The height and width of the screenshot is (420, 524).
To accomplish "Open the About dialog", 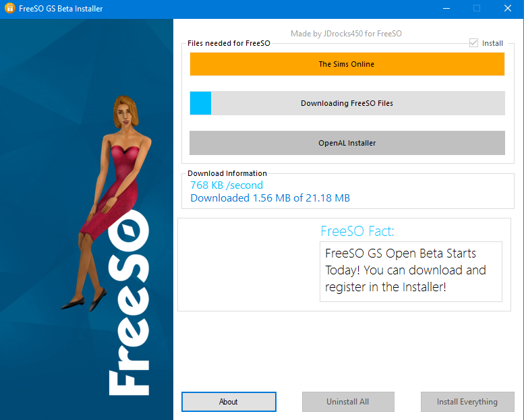I will point(229,402).
